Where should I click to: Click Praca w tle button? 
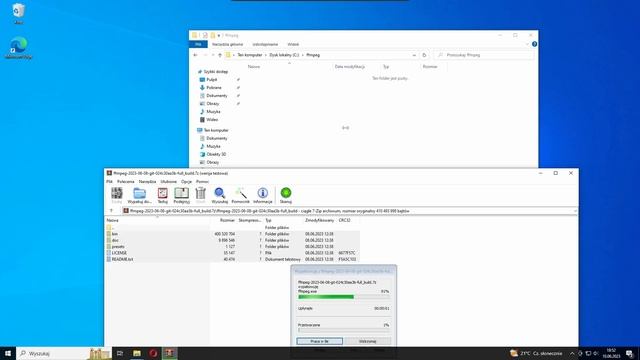pyautogui.click(x=320, y=341)
